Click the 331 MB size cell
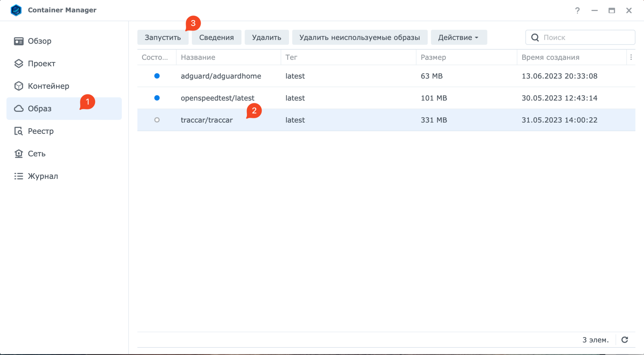 pyautogui.click(x=434, y=120)
